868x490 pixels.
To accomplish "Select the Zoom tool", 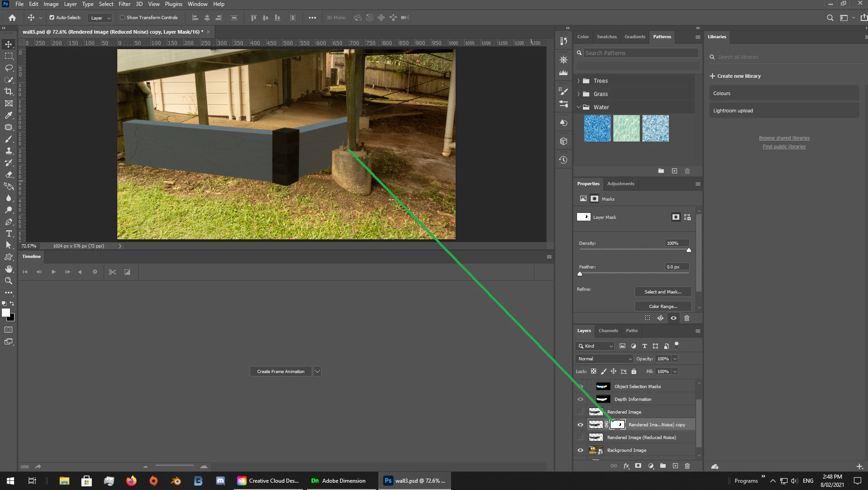I will pyautogui.click(x=9, y=281).
